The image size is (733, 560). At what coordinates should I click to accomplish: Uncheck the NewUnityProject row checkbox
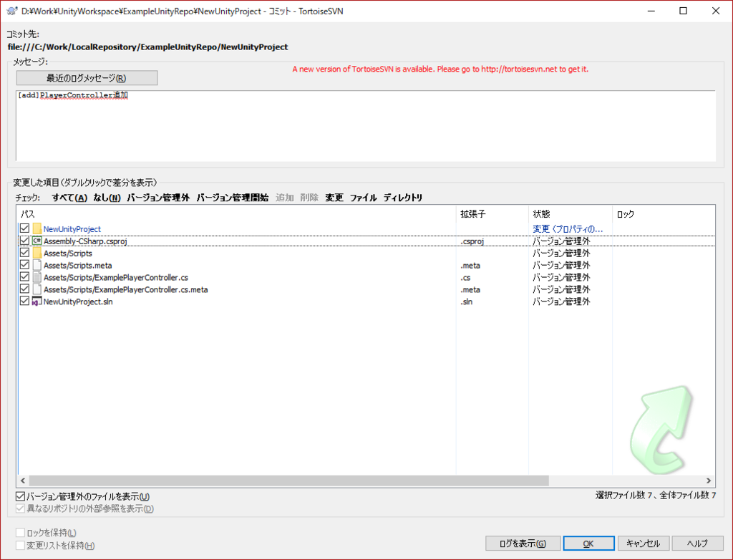coord(25,228)
